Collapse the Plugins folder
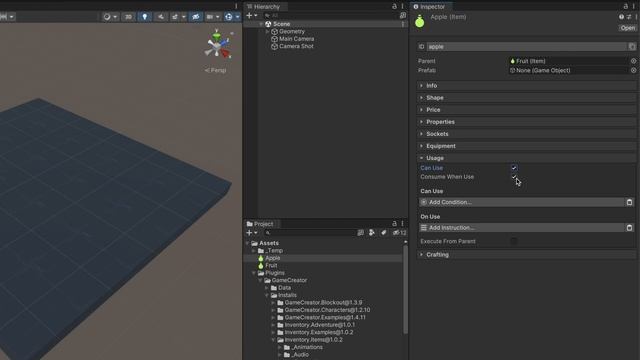This screenshot has width=640, height=360. [254, 273]
